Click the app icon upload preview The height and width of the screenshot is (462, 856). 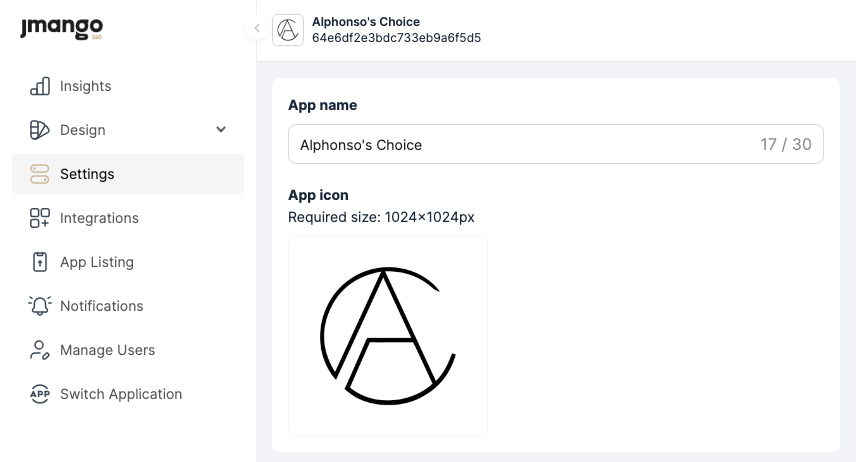pos(388,336)
